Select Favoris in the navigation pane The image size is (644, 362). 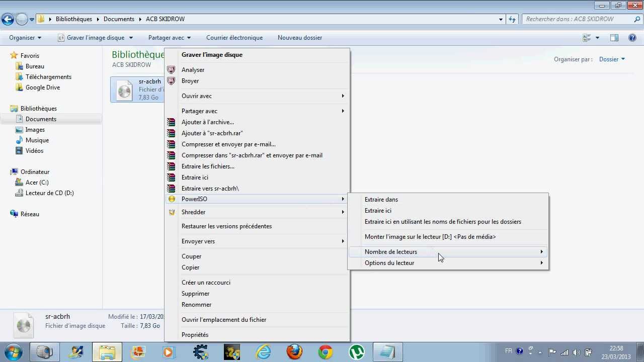[x=30, y=56]
